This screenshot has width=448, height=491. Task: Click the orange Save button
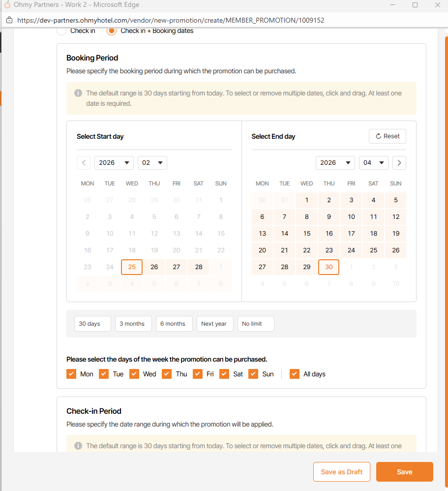point(404,472)
